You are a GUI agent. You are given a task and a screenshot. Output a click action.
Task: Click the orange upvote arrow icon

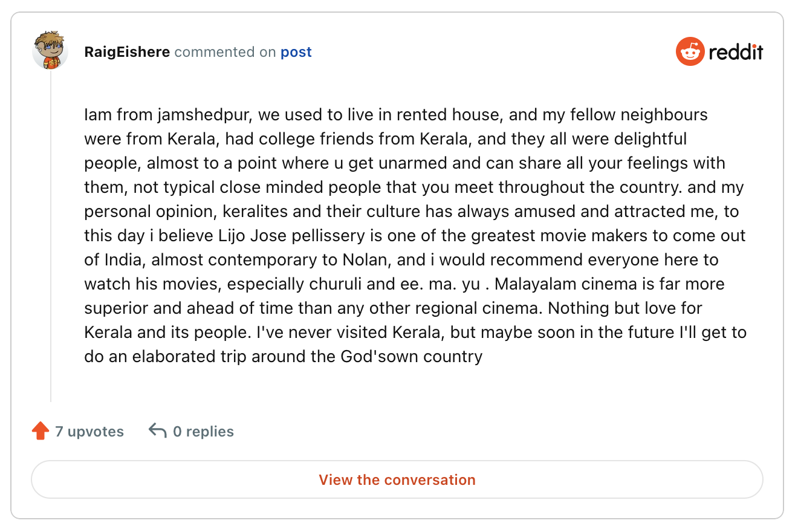tap(41, 431)
